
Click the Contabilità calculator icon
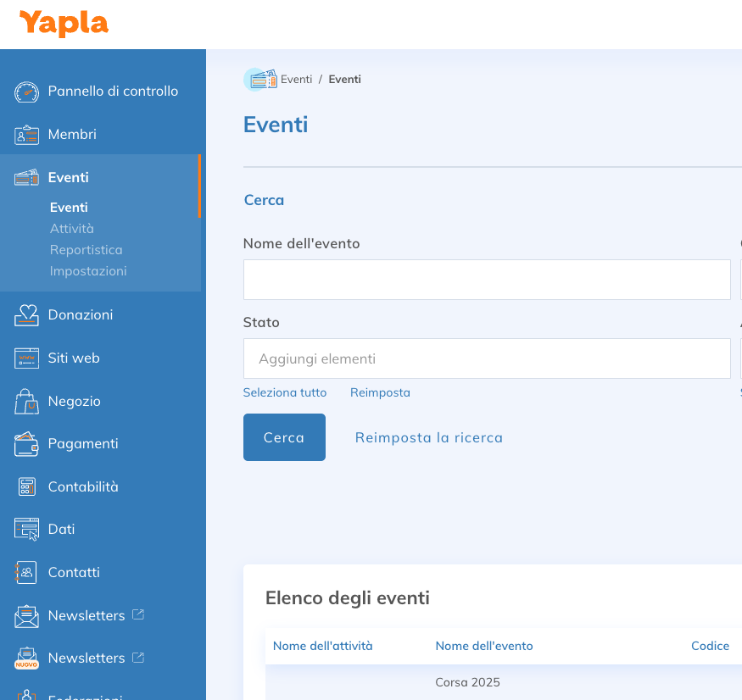point(26,486)
